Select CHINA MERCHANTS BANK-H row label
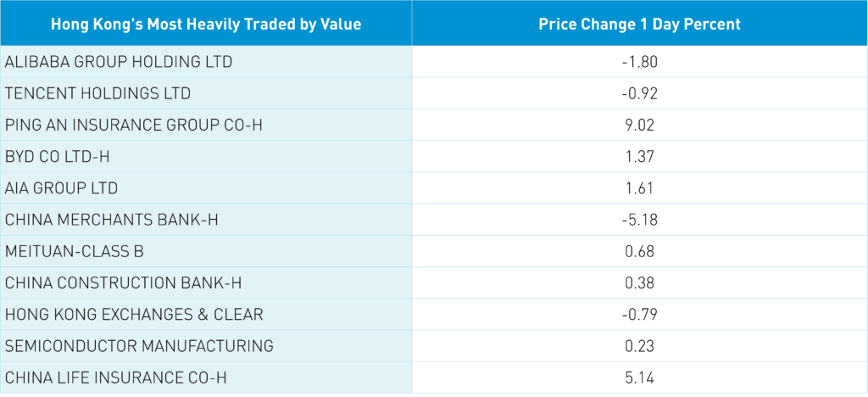Viewport: 868px width, 397px height. (112, 220)
